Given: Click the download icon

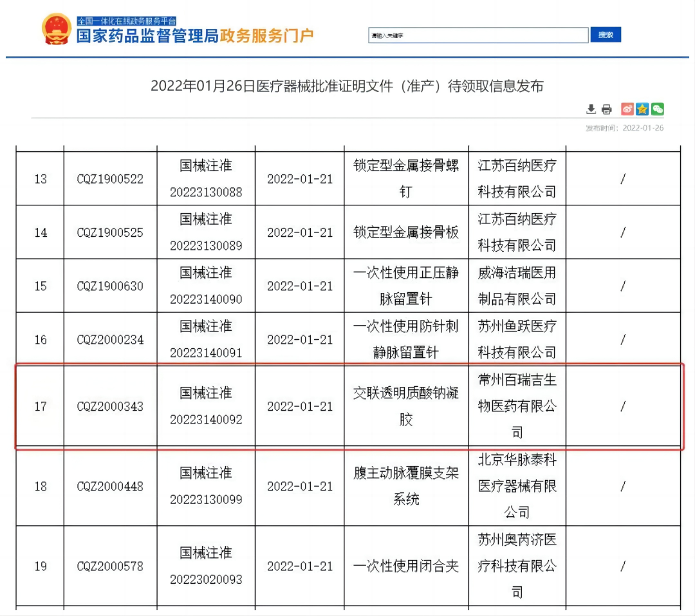Looking at the screenshot, I should tap(591, 109).
